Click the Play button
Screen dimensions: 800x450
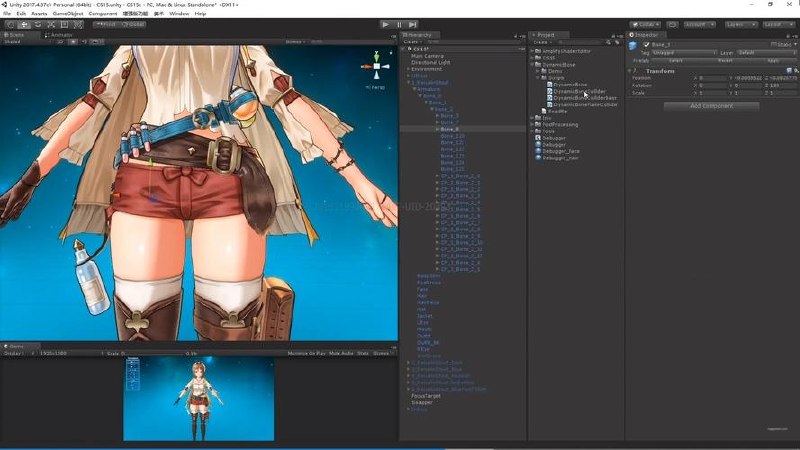point(386,24)
